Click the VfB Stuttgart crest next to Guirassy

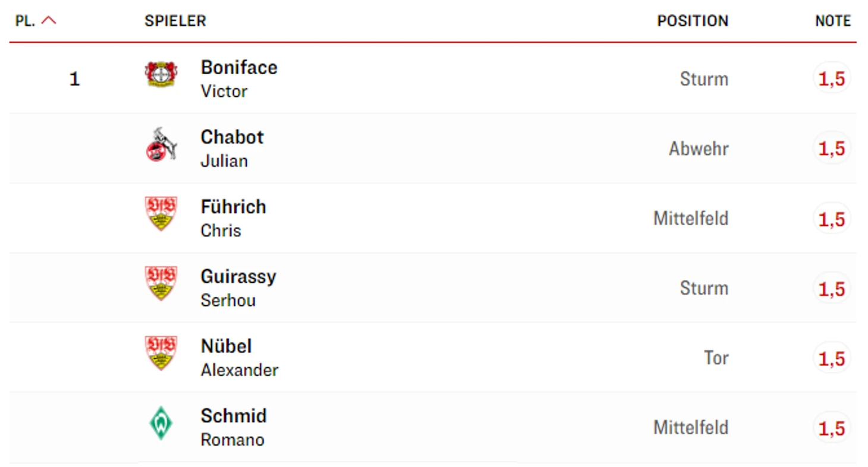[161, 283]
